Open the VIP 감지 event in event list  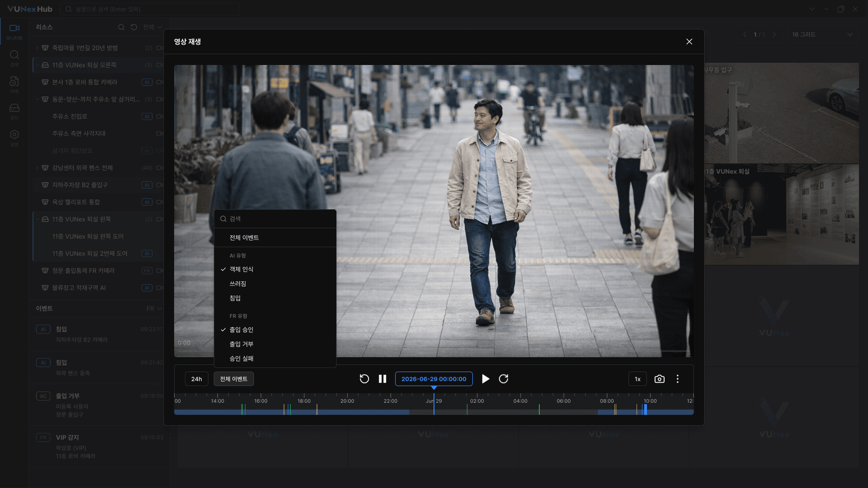pos(99,446)
